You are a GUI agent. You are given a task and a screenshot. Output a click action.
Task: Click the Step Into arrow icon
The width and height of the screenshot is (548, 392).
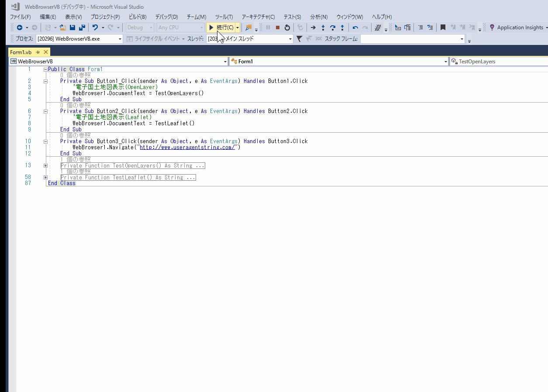pyautogui.click(x=323, y=28)
